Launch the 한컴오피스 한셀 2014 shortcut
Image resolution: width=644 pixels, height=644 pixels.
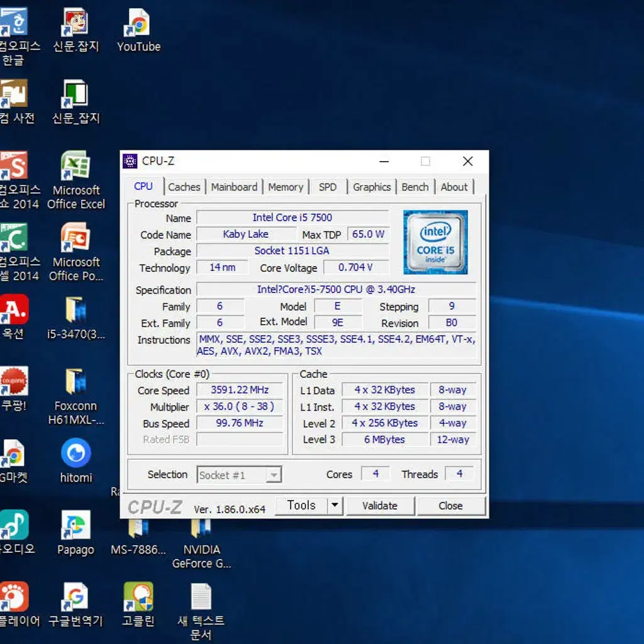click(x=19, y=252)
